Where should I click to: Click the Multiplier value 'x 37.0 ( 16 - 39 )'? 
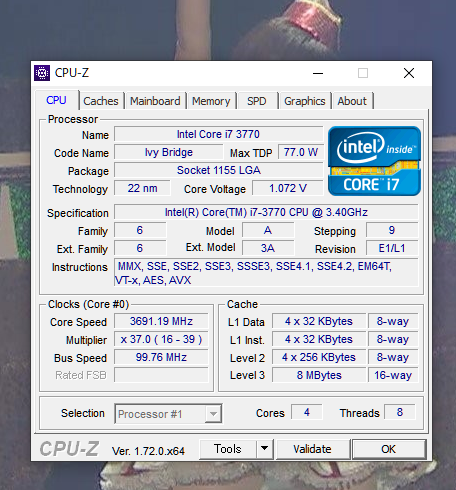click(161, 339)
